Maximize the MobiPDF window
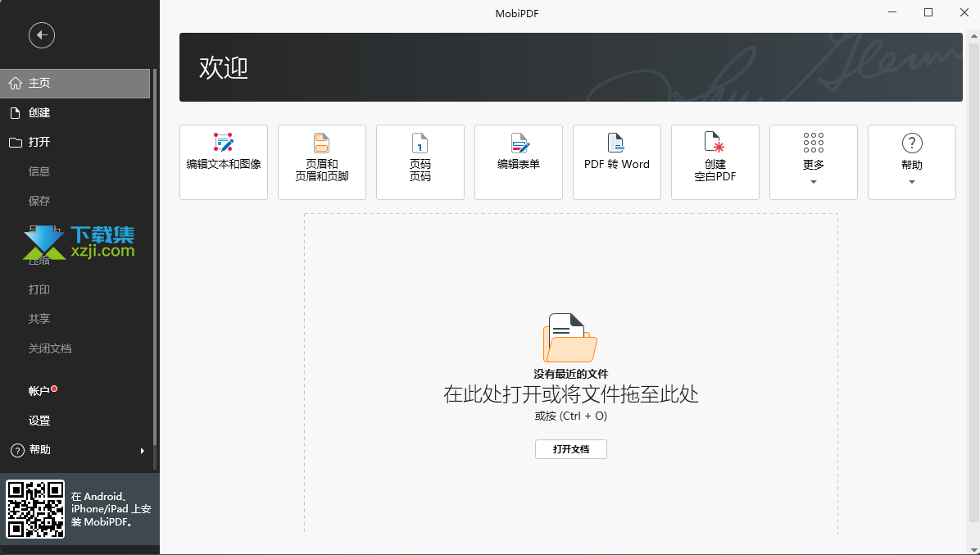Screen dimensions: 980x555 (928, 12)
